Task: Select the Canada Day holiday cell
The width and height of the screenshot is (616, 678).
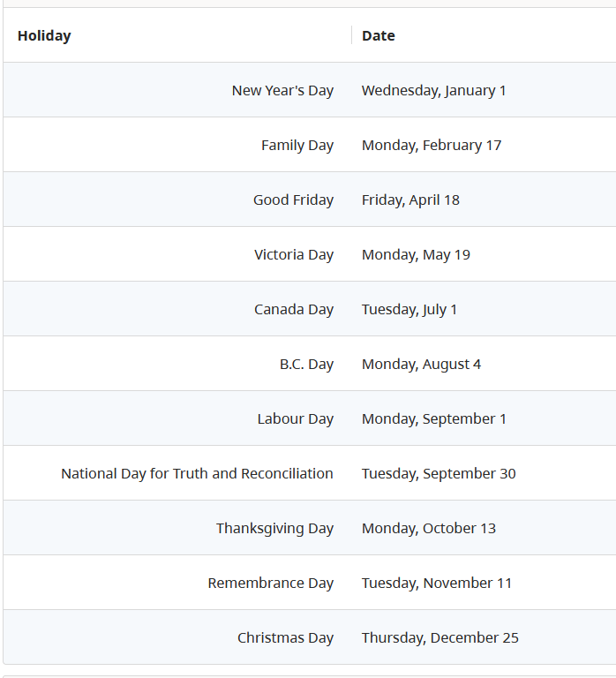Action: click(x=294, y=310)
